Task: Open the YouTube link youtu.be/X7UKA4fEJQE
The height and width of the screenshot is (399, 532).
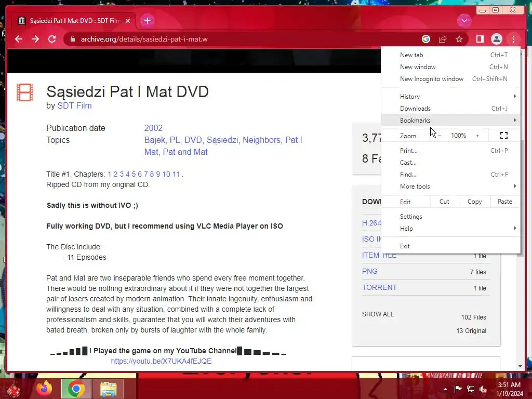Action: click(x=161, y=361)
